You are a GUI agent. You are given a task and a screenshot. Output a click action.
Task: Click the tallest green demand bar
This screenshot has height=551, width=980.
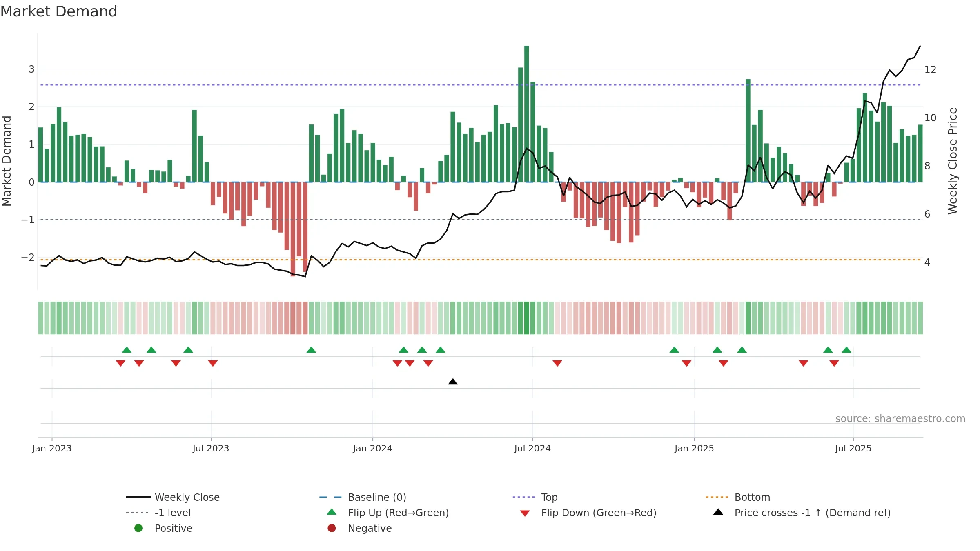click(526, 113)
